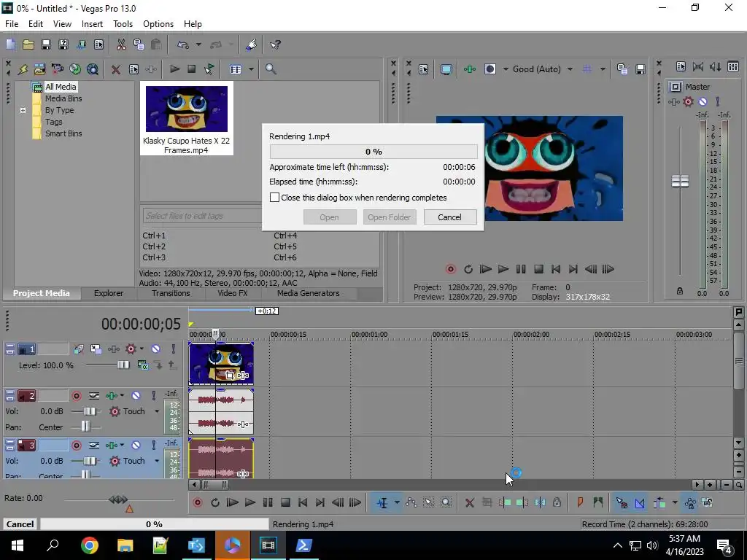Click Go to End in timeline transport
Image resolution: width=747 pixels, height=560 pixels.
(x=320, y=502)
